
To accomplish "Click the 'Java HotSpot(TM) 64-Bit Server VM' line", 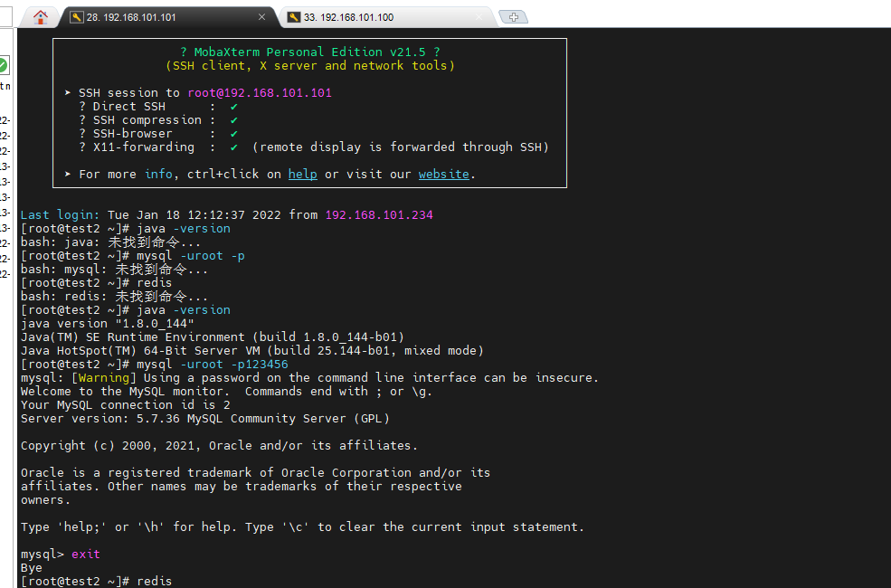I will (252, 351).
